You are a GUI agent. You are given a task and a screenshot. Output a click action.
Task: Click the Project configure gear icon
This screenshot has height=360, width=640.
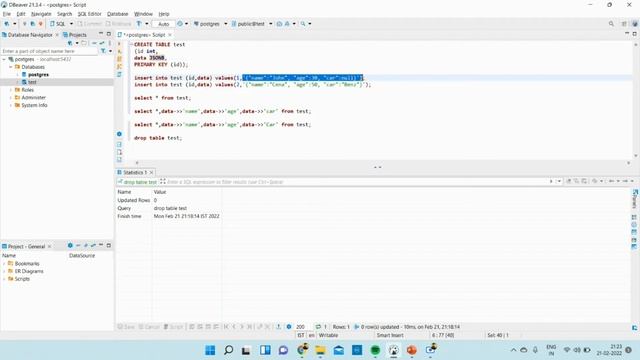70,246
